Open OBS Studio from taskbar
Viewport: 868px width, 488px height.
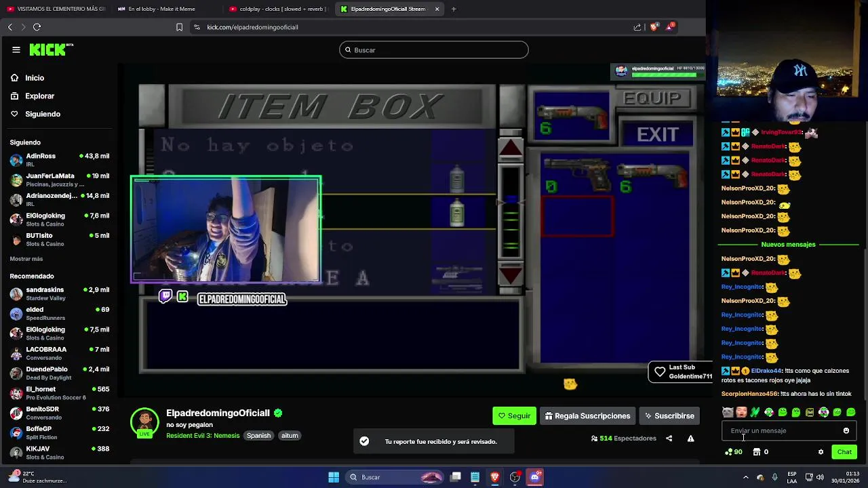click(515, 477)
